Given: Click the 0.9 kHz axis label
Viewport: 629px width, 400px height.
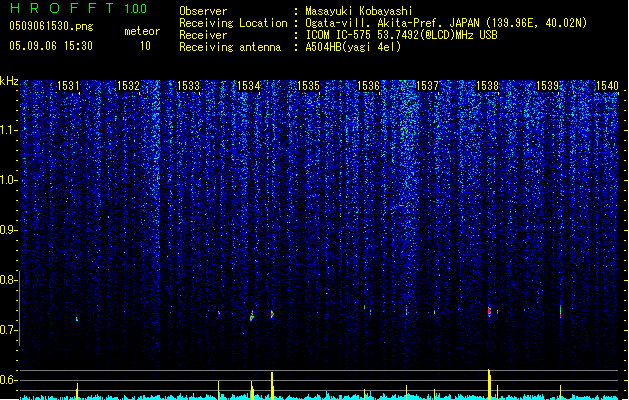Looking at the screenshot, I should (9, 230).
